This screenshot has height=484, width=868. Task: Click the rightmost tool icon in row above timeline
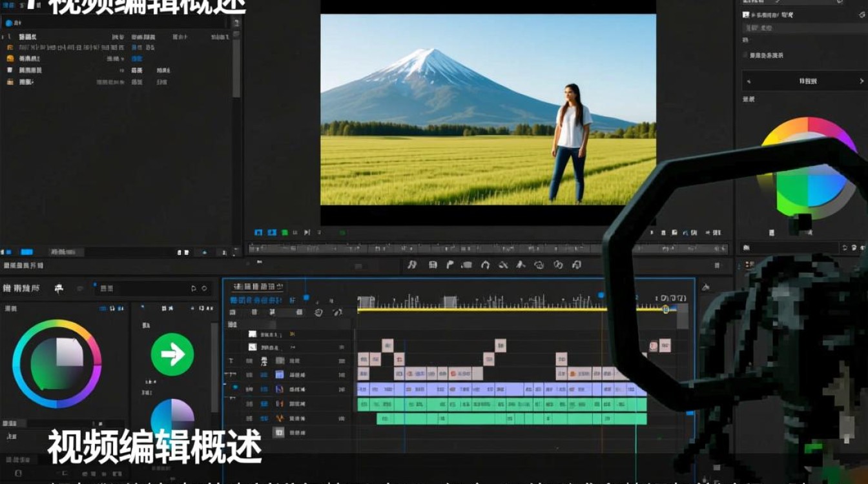(577, 265)
